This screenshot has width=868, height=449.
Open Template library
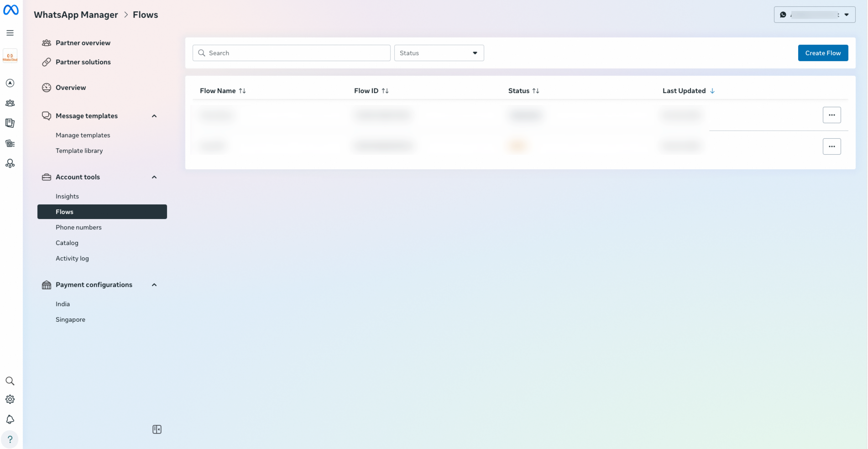pyautogui.click(x=79, y=151)
